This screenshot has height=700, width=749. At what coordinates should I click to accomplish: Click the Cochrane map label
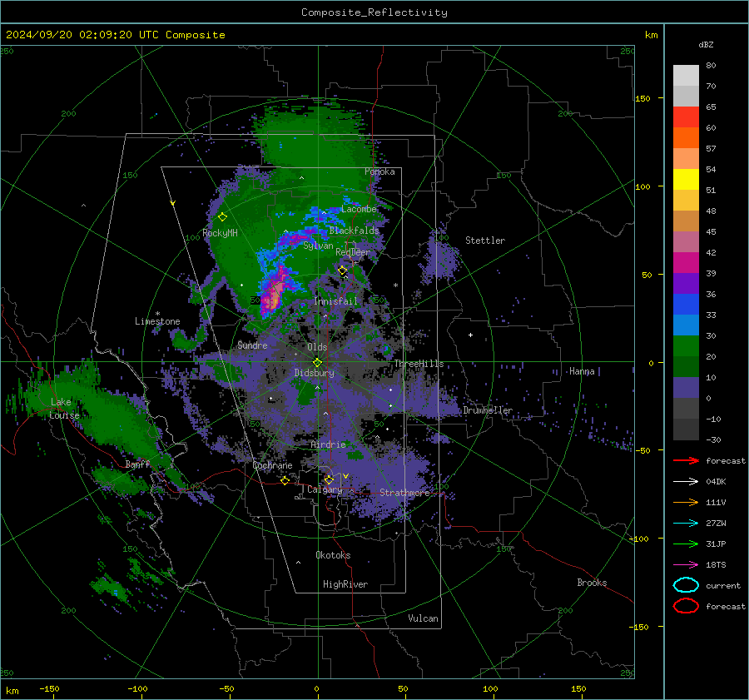[x=272, y=465]
